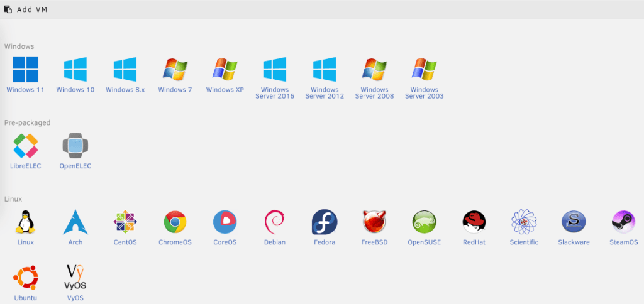644x304 pixels.
Task: Pick the OpenELEC icon
Action: (x=75, y=146)
